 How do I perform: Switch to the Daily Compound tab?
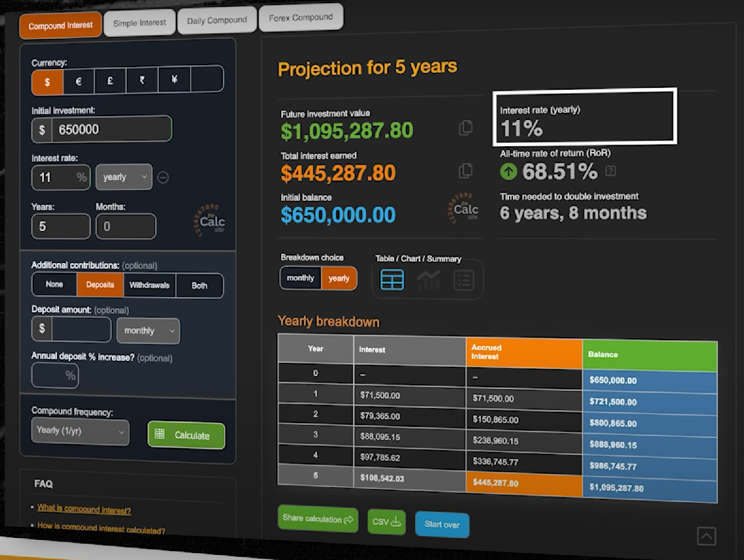click(x=217, y=21)
